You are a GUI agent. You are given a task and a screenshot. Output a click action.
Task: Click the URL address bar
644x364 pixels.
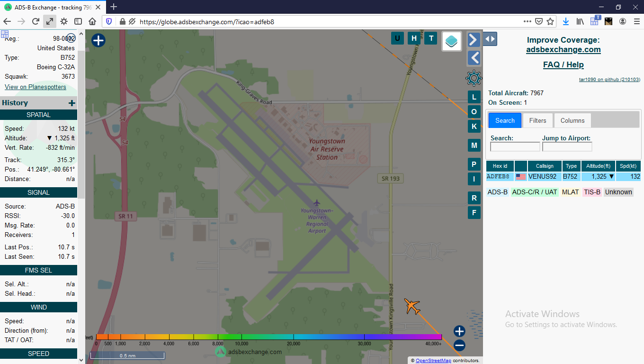click(329, 22)
